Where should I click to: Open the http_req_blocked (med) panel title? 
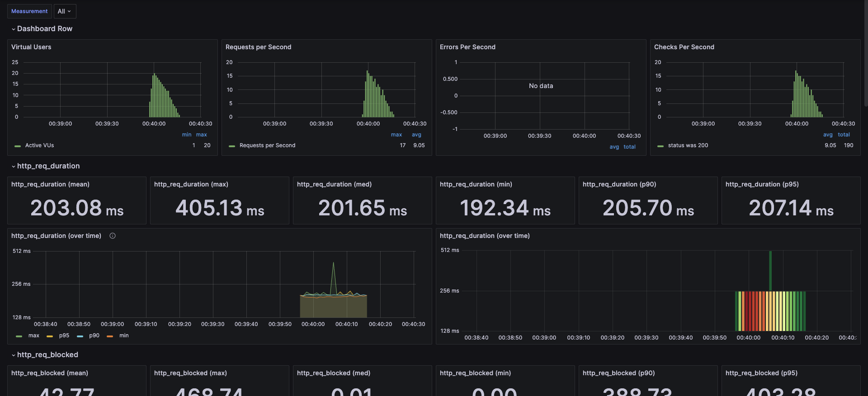(334, 373)
